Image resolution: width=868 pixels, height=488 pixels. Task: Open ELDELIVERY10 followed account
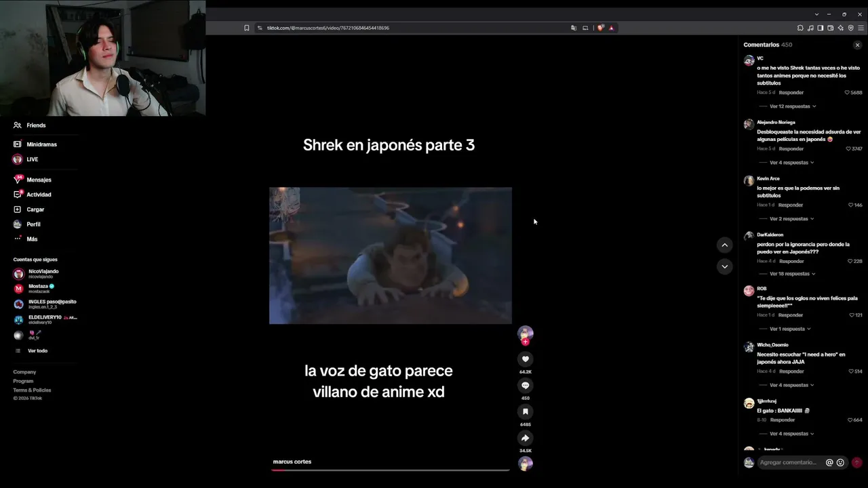pyautogui.click(x=45, y=319)
